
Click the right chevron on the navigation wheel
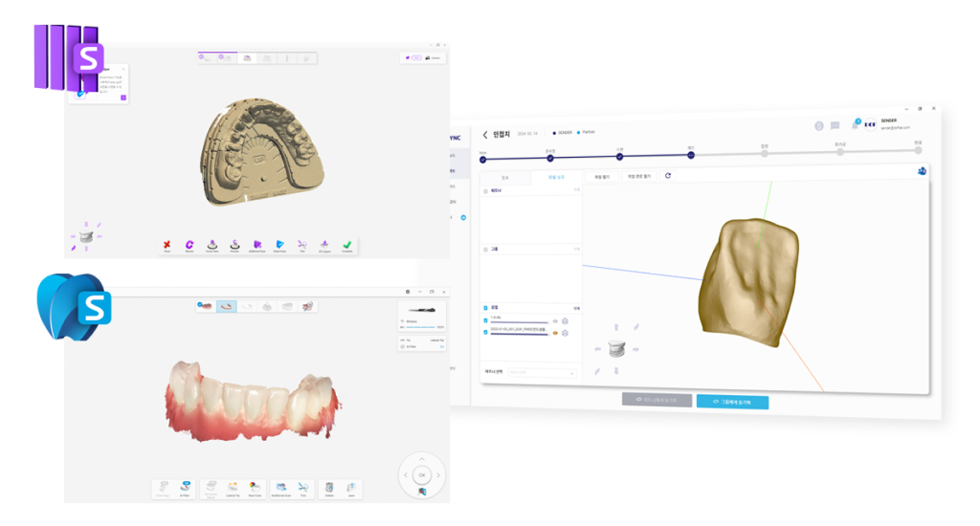[x=438, y=475]
